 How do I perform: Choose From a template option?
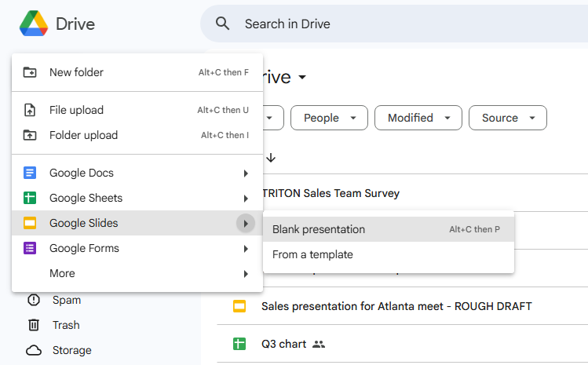(x=389, y=254)
